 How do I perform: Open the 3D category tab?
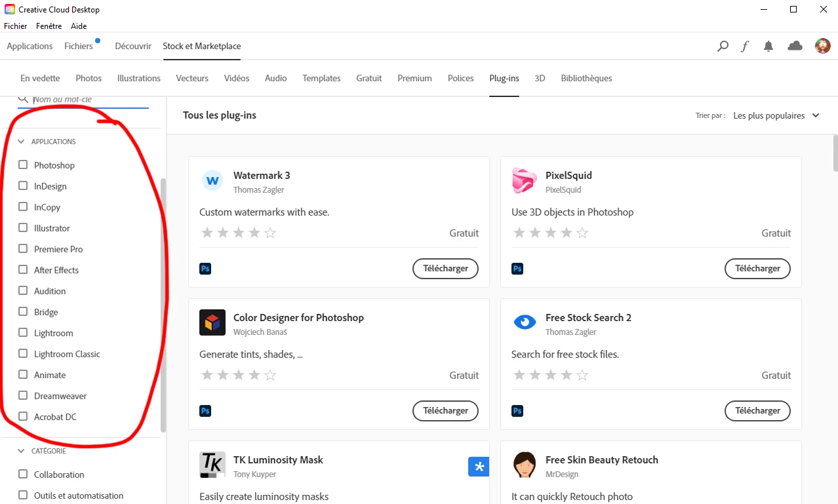pos(540,78)
